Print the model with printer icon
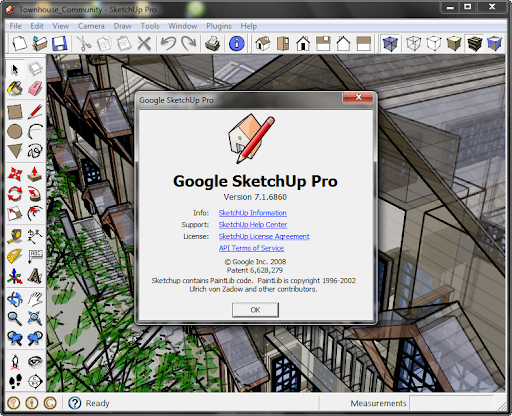512x416 pixels. 212,43
